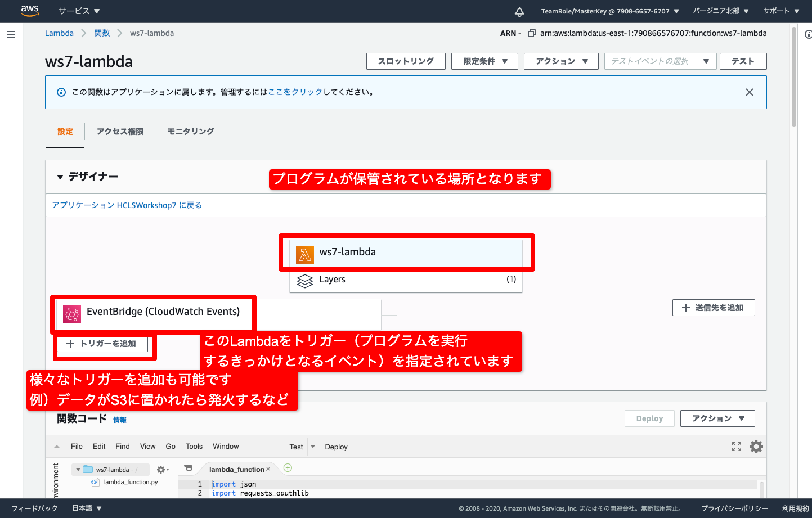The height and width of the screenshot is (518, 812).
Task: Return via アプリケーション HCLSWorkshop7 に戻る link
Action: pyautogui.click(x=127, y=205)
